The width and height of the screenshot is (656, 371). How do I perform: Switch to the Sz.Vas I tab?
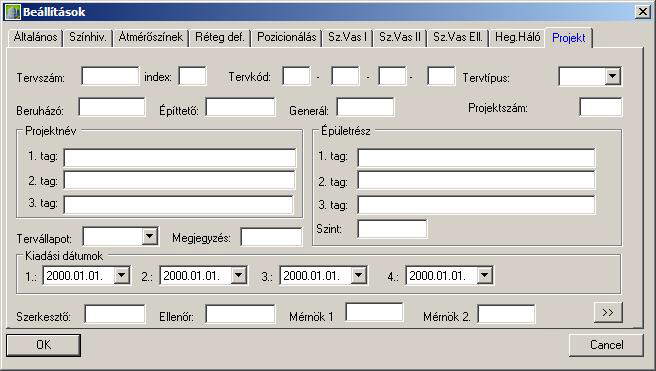[x=347, y=37]
